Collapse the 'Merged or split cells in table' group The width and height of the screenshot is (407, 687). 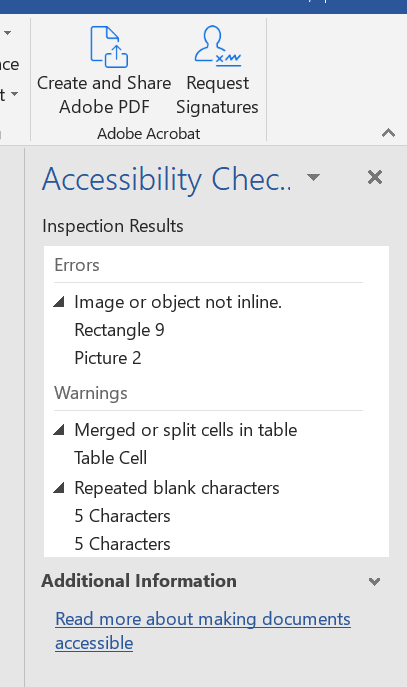59,429
